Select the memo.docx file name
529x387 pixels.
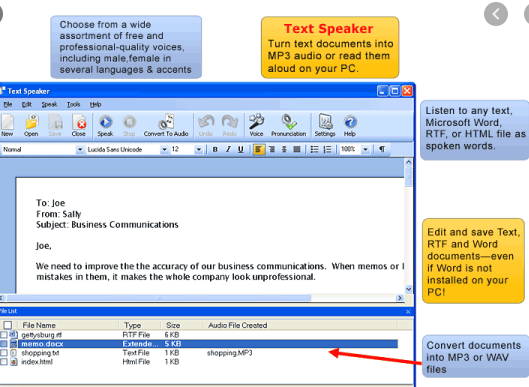coord(42,344)
